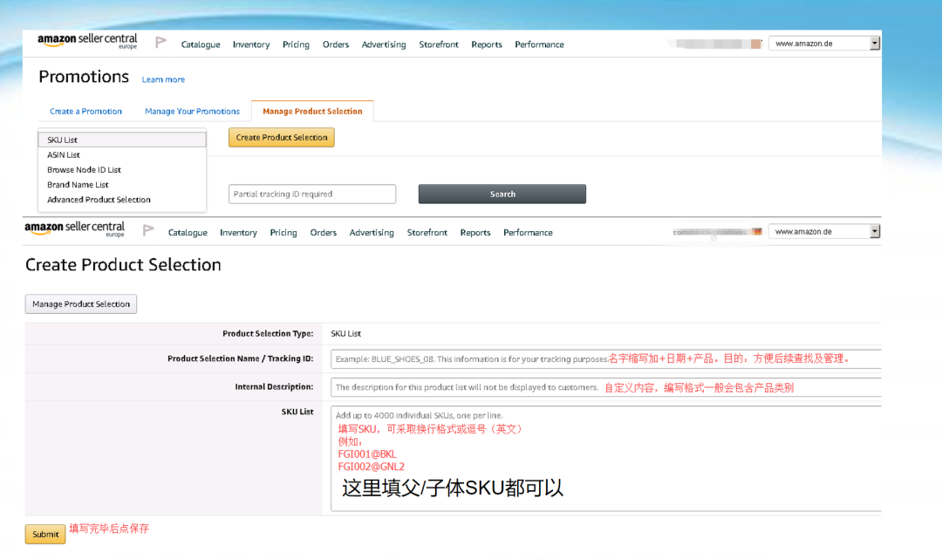
Task: Expand www.amazon.de dropdown on Create Product Selection page
Action: [875, 232]
